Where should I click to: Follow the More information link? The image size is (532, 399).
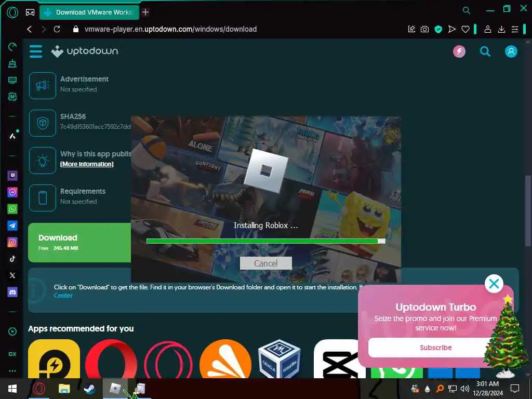(x=87, y=164)
